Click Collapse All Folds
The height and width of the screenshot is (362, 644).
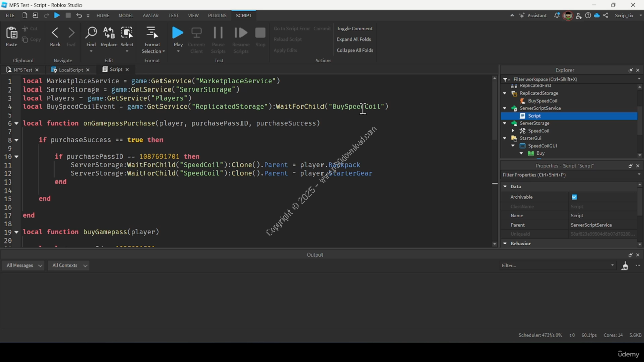pos(355,50)
